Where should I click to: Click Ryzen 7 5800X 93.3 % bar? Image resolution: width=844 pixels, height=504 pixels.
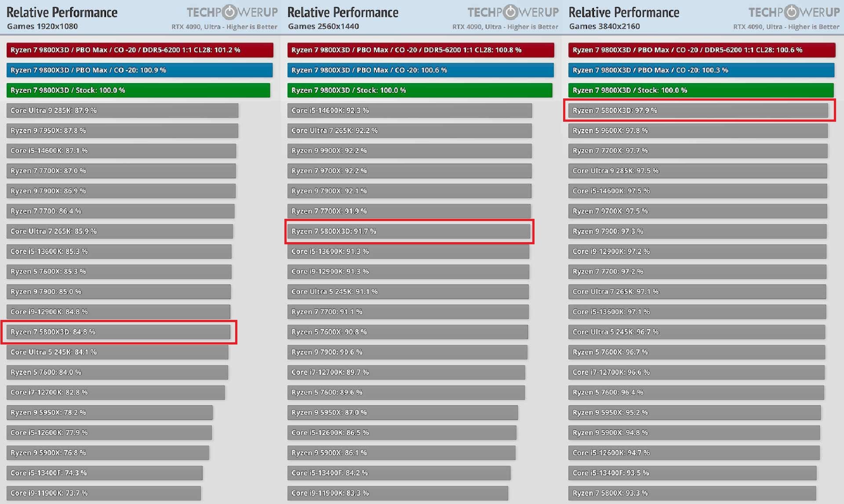(692, 493)
